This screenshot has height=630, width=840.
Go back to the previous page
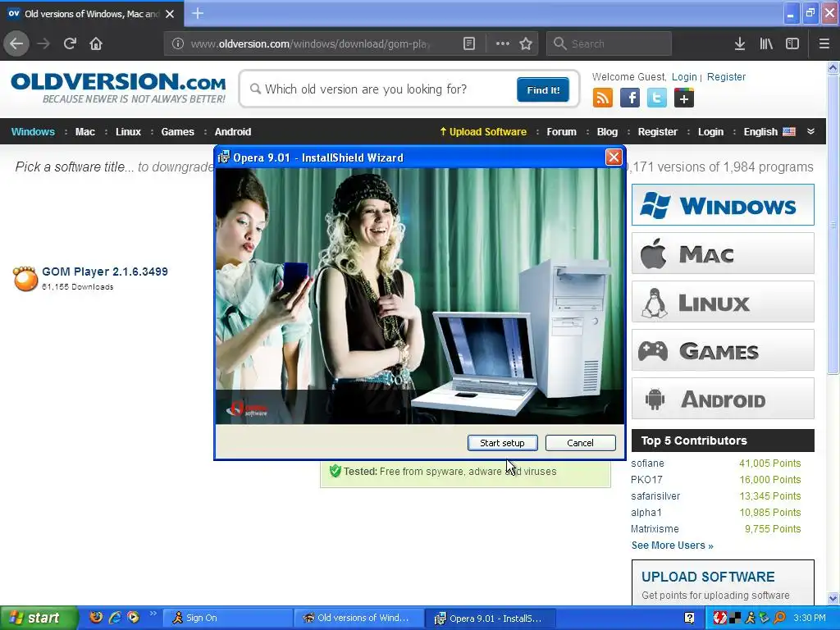point(16,44)
